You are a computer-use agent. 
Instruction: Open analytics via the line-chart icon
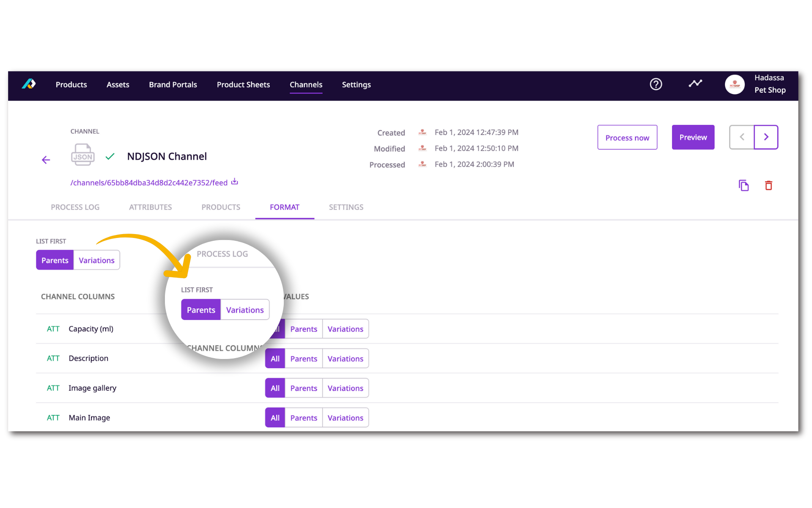pyautogui.click(x=695, y=84)
